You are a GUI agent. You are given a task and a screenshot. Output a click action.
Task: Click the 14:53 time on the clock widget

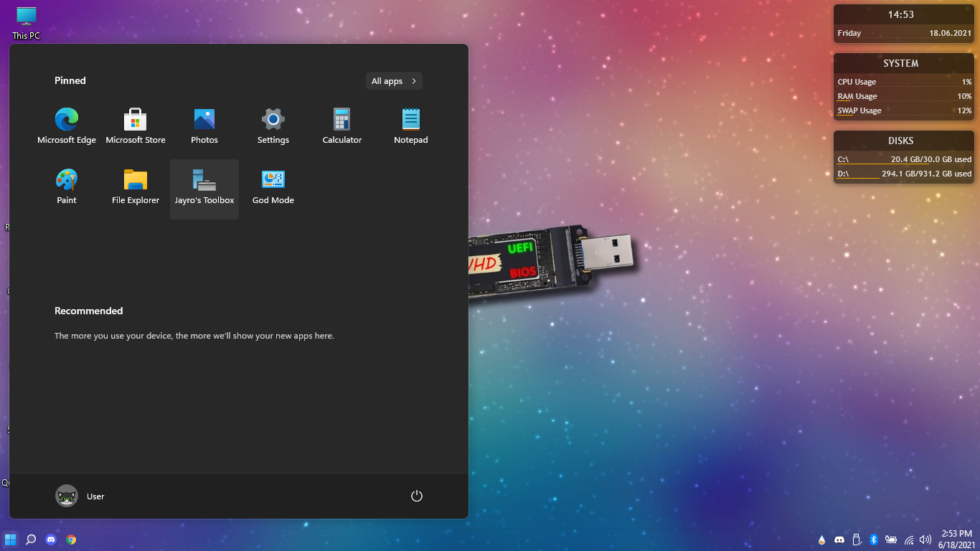coord(901,14)
